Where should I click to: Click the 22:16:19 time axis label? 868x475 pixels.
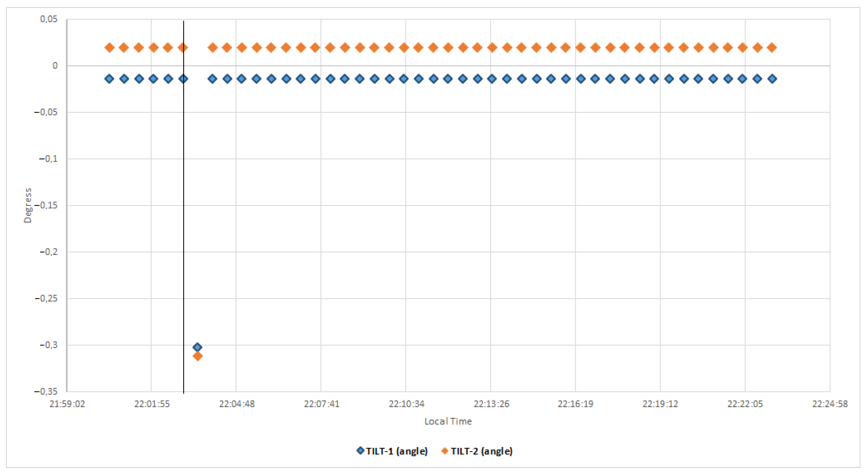[x=575, y=404]
